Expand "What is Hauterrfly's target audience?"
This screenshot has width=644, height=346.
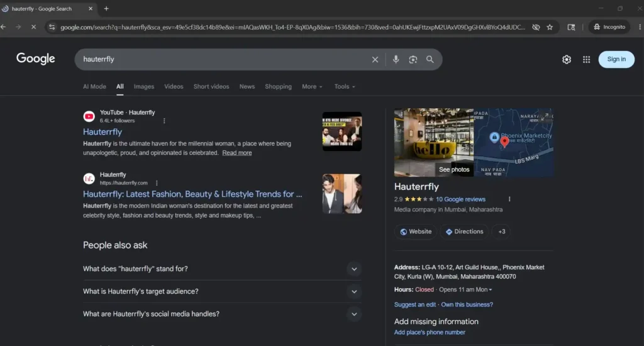point(222,291)
